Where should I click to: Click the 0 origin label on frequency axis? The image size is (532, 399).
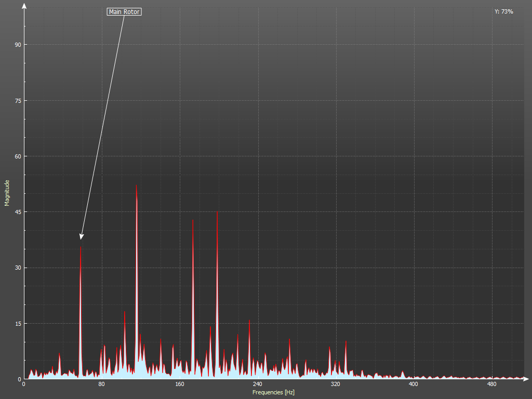23,385
